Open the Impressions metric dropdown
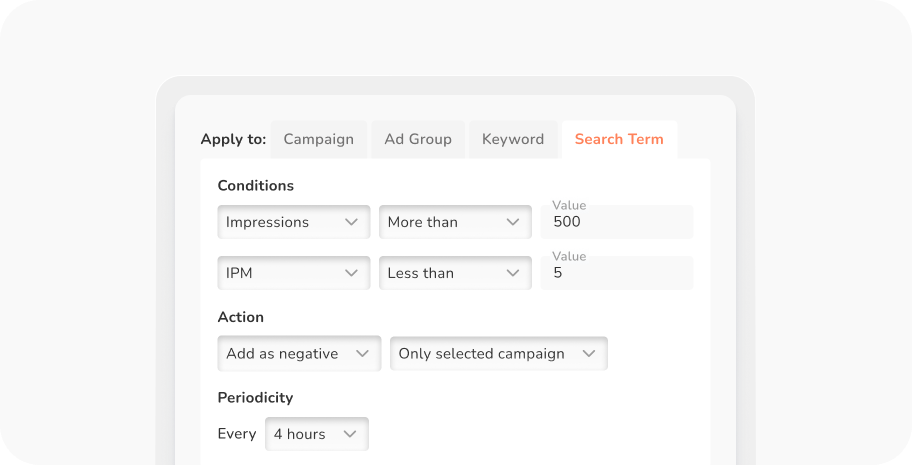Viewport: 912px width, 465px height. coord(293,222)
